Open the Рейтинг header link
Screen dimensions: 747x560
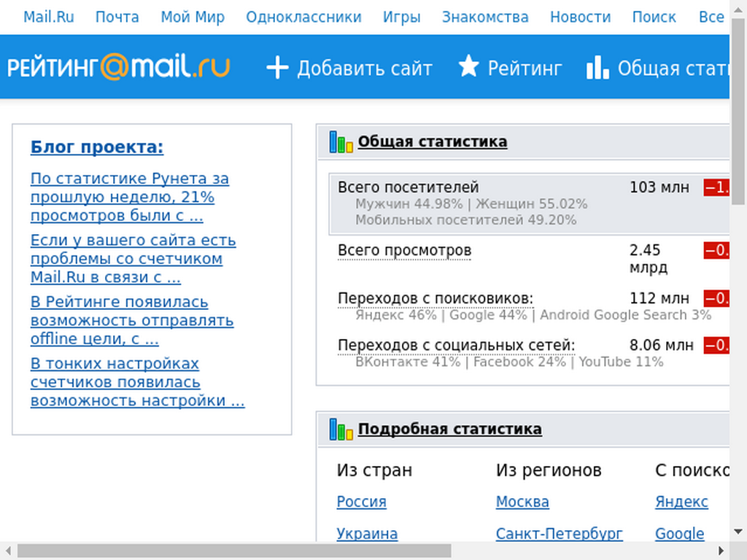coord(525,68)
